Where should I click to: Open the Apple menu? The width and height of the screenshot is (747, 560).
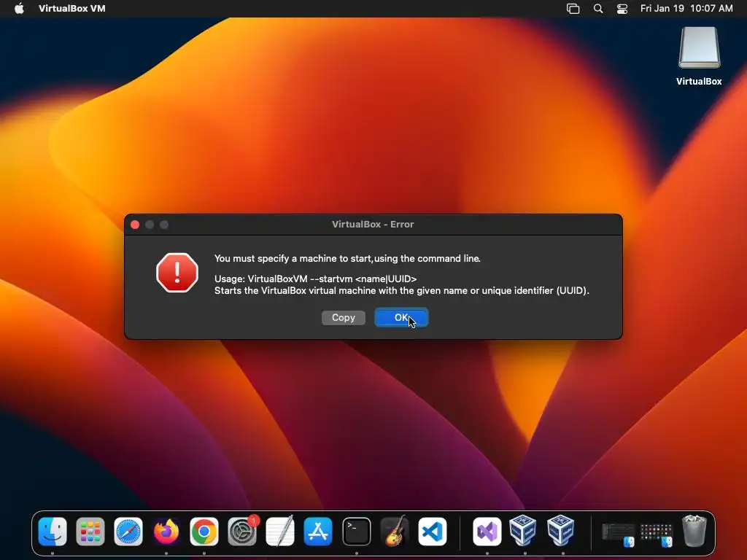pyautogui.click(x=19, y=9)
